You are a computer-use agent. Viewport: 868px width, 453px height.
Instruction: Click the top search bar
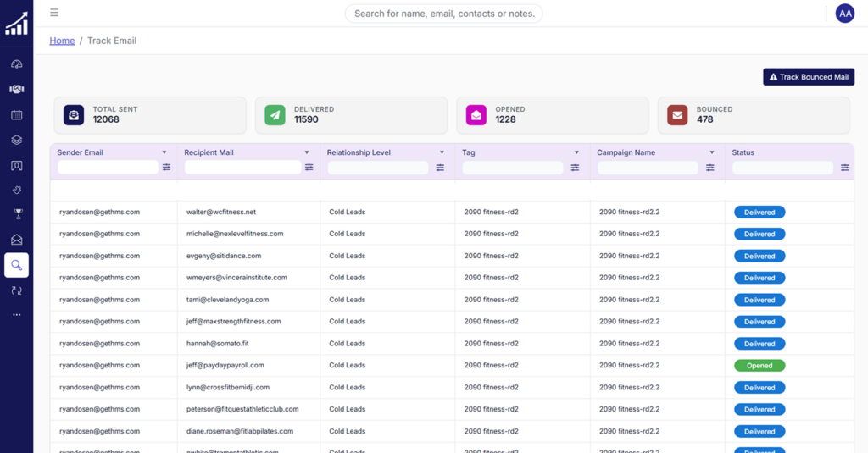443,14
